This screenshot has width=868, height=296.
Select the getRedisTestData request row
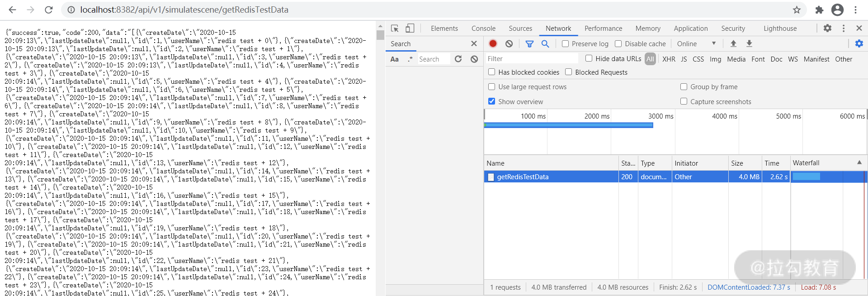pos(523,177)
